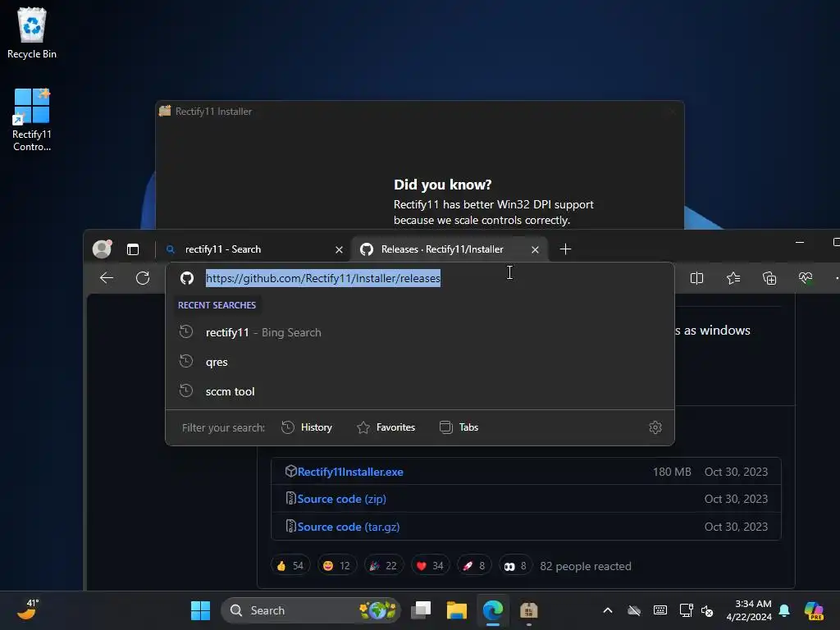Click the Rectify11 Installer taskbar icon
This screenshot has width=840, height=630.
click(529, 610)
